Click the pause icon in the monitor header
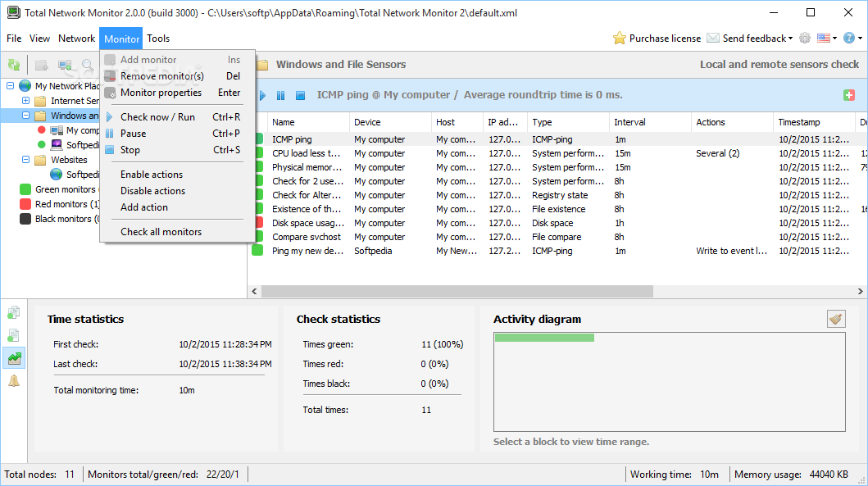 point(280,95)
